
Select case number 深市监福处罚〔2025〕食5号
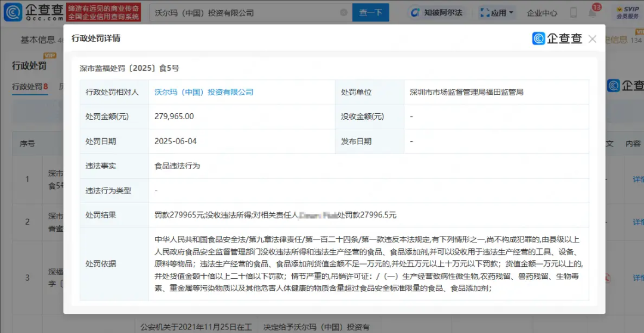129,69
